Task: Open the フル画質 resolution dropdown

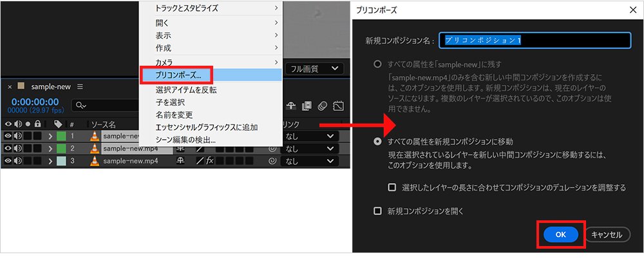Action: point(315,69)
